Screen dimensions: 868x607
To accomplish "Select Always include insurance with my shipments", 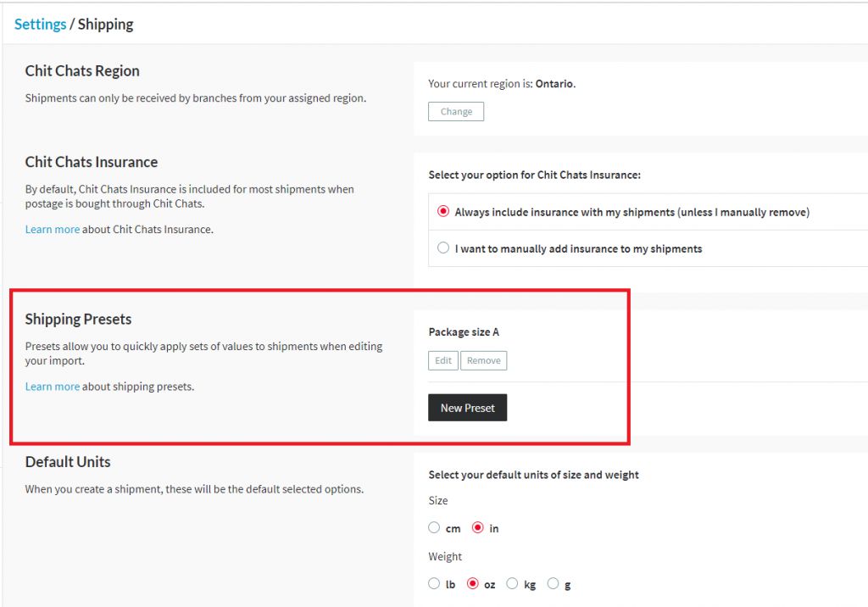I will coord(442,212).
